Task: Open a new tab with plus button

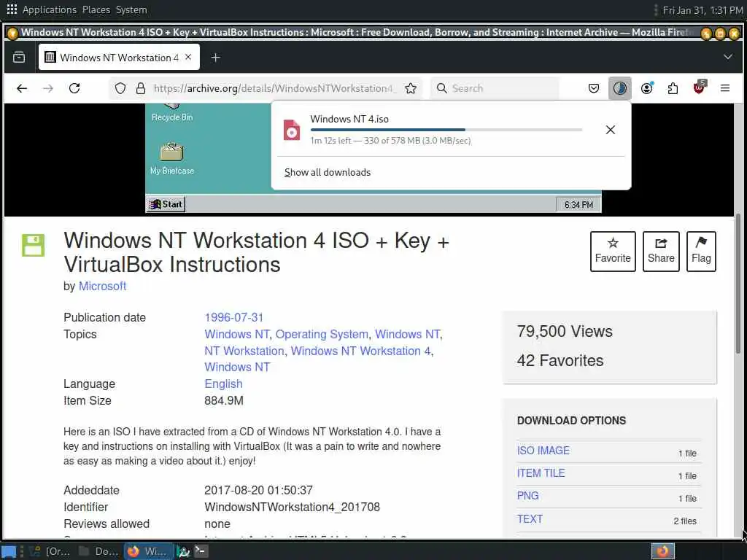Action: (215, 58)
